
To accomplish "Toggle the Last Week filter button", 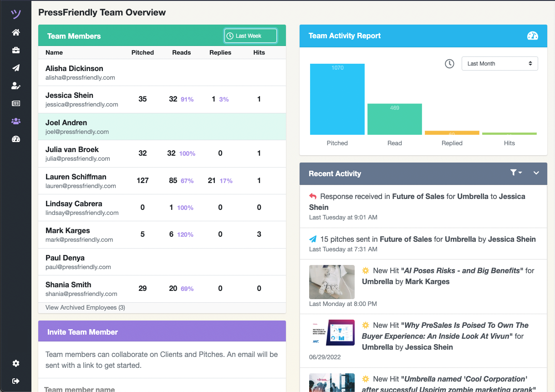I will [x=250, y=36].
